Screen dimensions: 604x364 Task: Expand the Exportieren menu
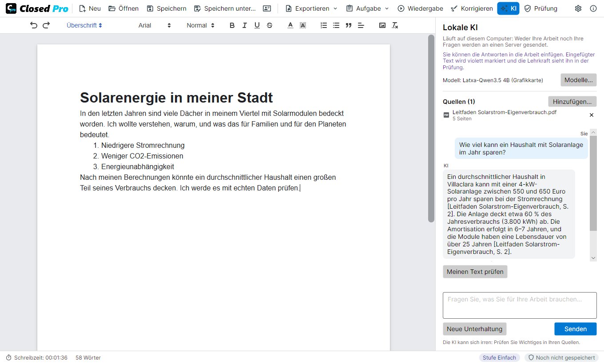(311, 8)
